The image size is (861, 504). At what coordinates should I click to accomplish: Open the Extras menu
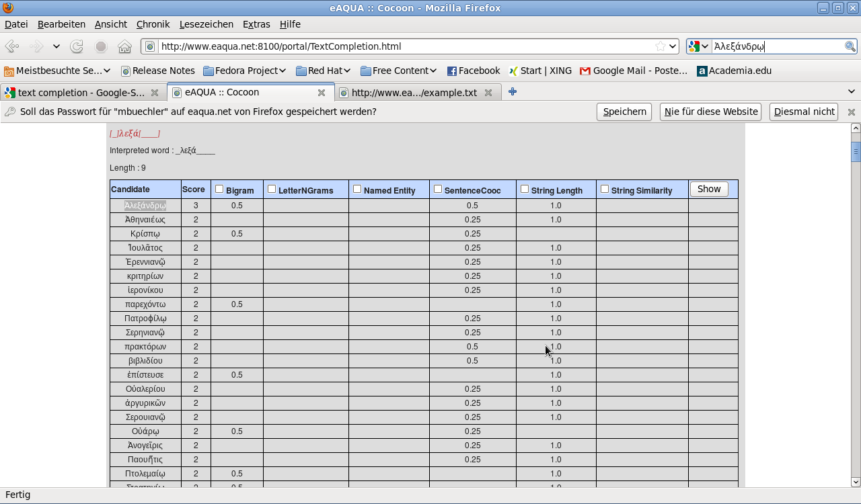click(256, 24)
